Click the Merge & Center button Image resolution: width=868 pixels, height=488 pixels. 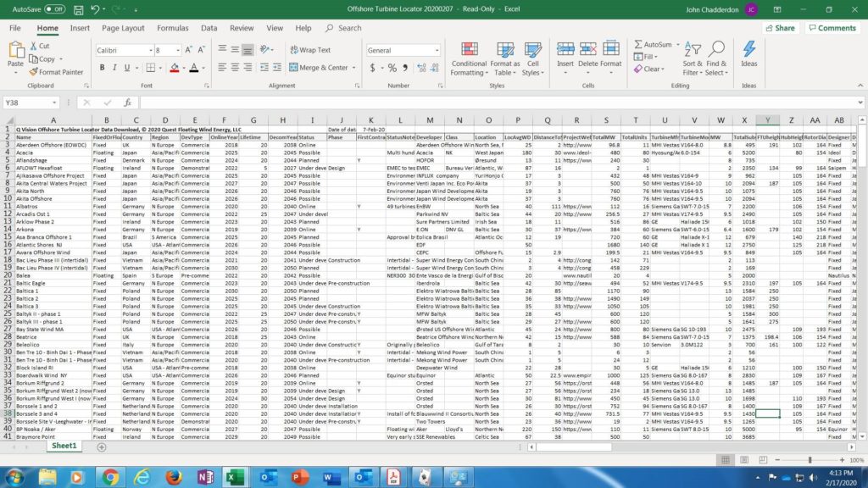tap(319, 68)
